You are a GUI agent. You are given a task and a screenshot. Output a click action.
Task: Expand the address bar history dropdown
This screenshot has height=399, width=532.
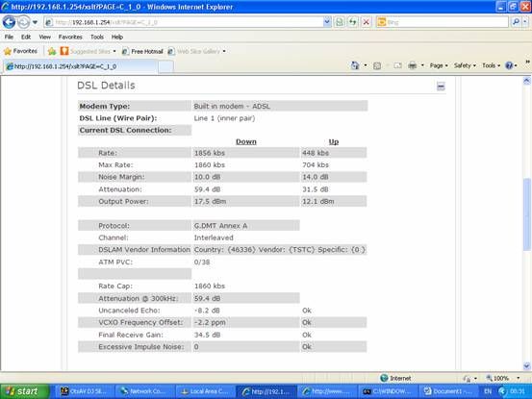[x=327, y=22]
